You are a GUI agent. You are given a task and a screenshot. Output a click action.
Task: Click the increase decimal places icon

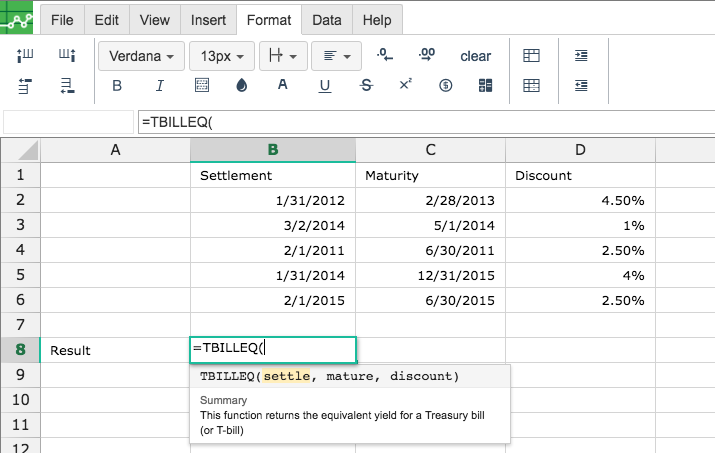[427, 55]
